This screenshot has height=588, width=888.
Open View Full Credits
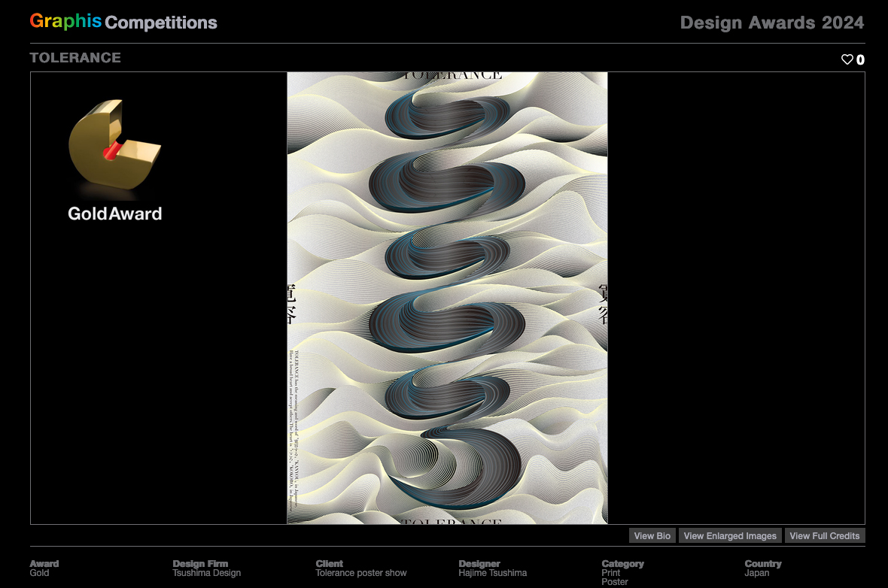pyautogui.click(x=825, y=535)
